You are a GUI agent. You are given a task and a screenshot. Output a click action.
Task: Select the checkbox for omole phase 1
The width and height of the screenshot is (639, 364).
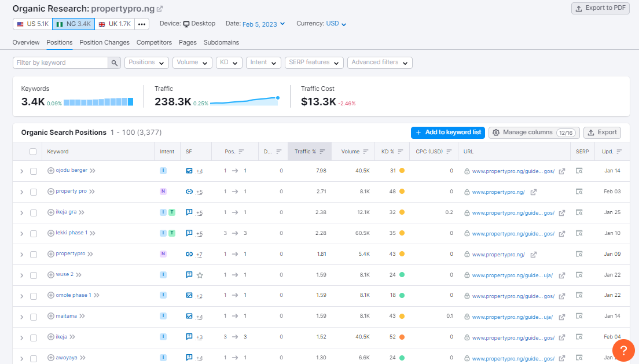click(x=34, y=296)
